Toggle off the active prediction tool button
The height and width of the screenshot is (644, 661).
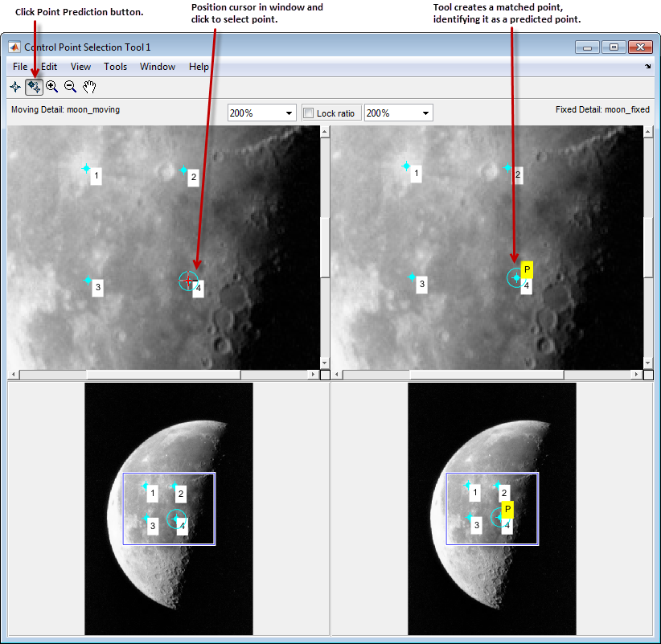point(33,86)
